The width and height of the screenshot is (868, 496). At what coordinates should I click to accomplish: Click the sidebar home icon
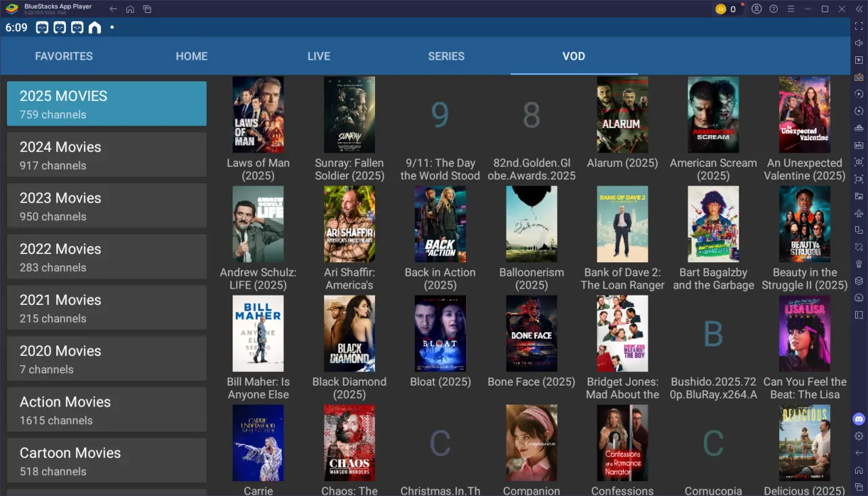tap(859, 470)
